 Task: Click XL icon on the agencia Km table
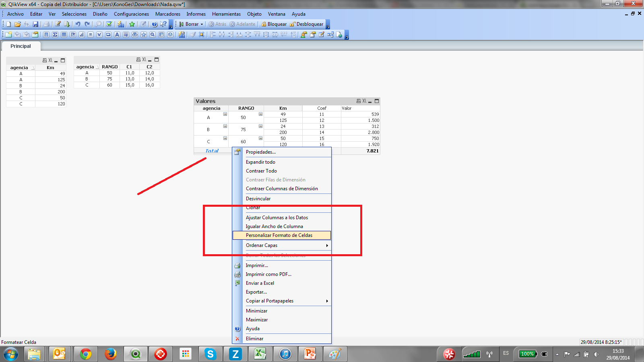(50, 60)
